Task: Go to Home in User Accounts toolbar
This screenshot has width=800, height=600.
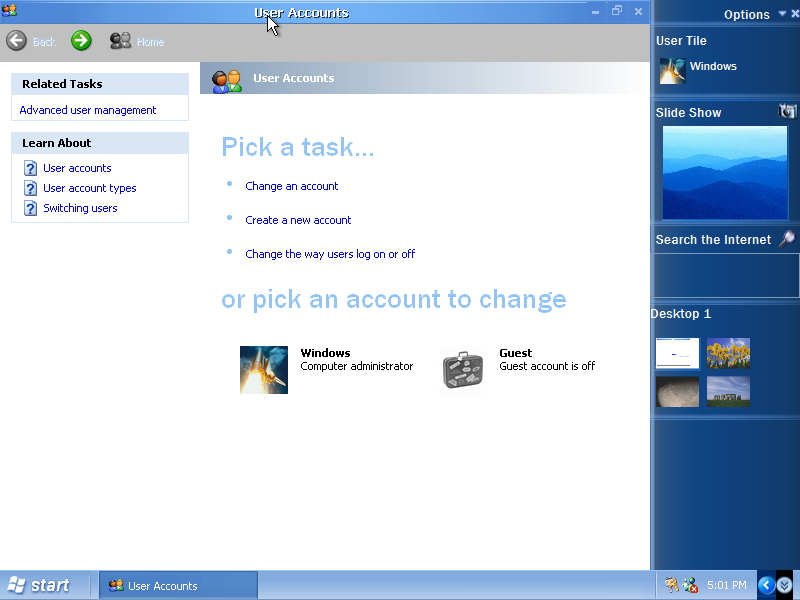Action: tap(137, 41)
